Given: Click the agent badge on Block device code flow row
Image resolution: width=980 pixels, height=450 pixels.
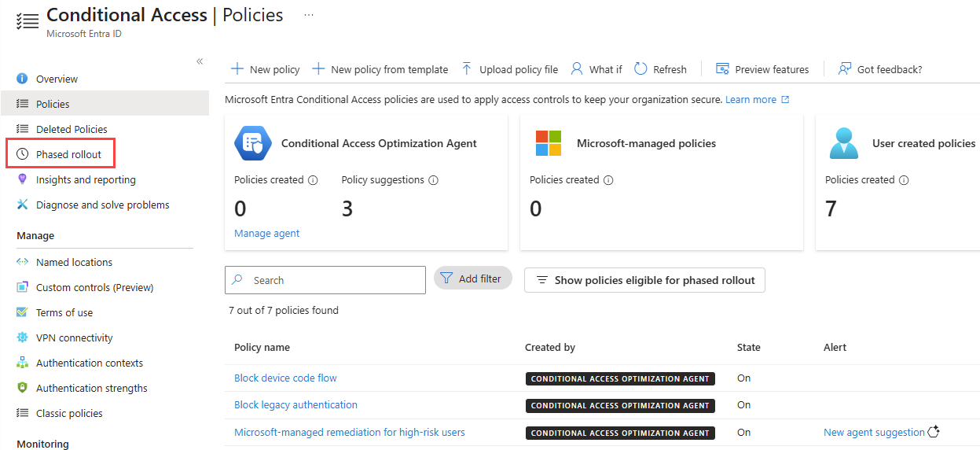Looking at the screenshot, I should coord(620,379).
